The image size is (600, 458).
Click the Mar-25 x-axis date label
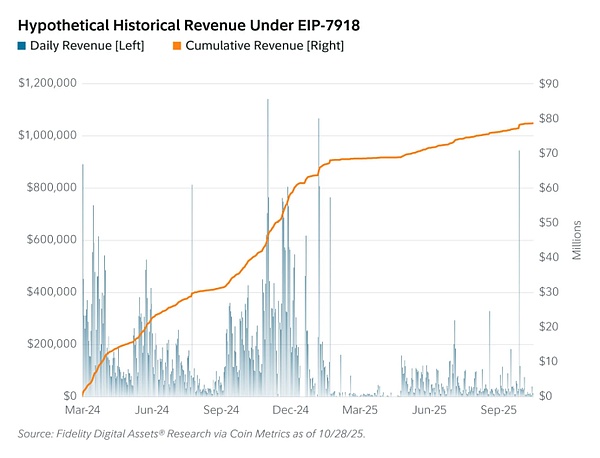click(x=359, y=410)
